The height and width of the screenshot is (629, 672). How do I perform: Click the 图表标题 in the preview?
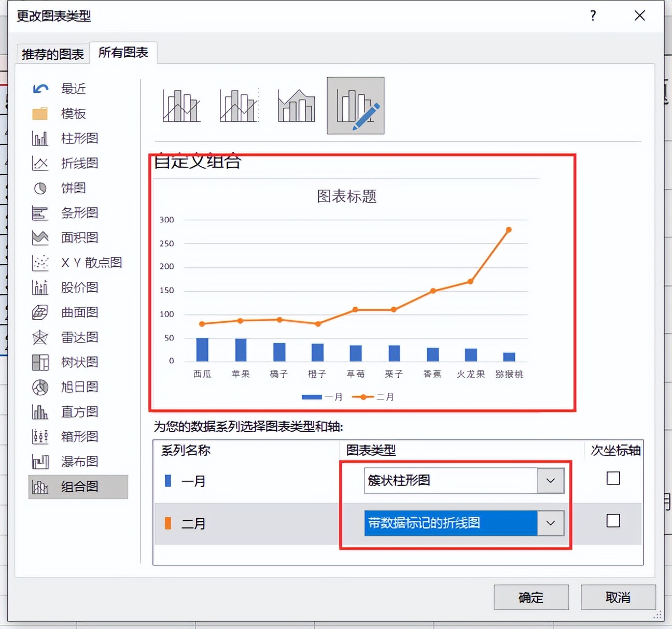click(347, 196)
